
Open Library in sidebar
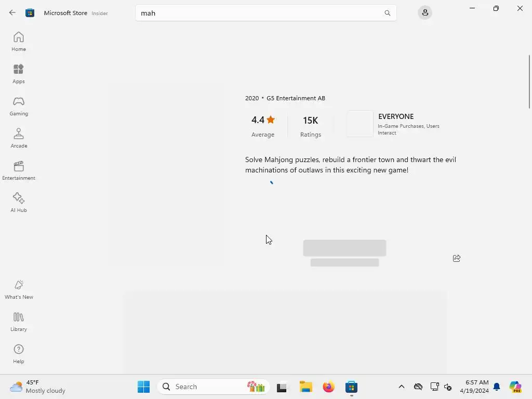19,322
